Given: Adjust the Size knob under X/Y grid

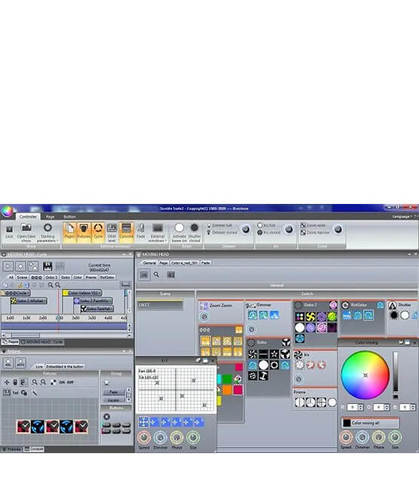Looking at the screenshot, I should pos(193,437).
